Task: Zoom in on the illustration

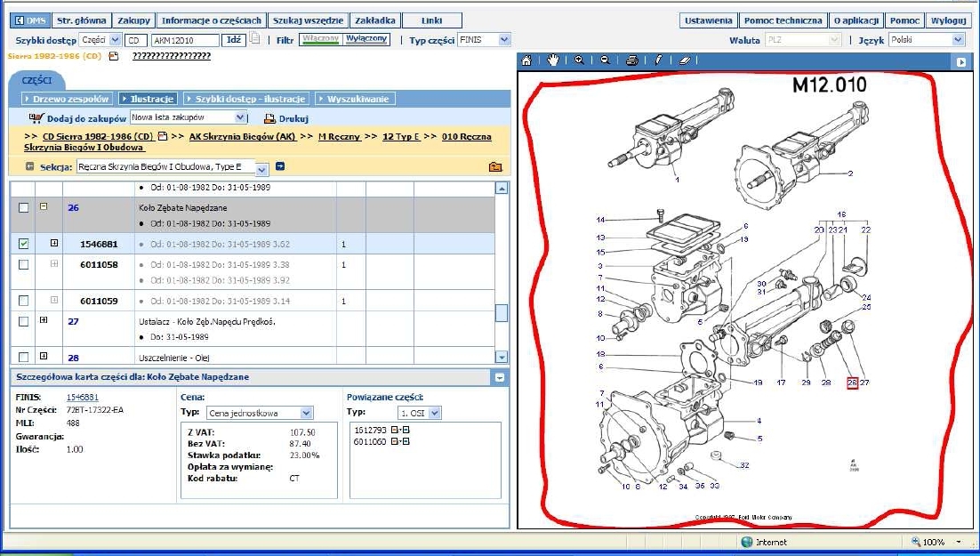Action: click(x=580, y=60)
